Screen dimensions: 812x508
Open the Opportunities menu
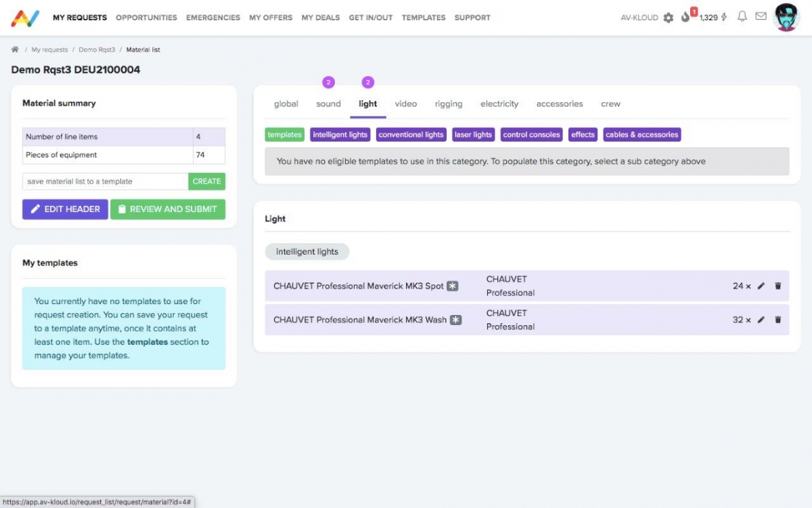[146, 18]
